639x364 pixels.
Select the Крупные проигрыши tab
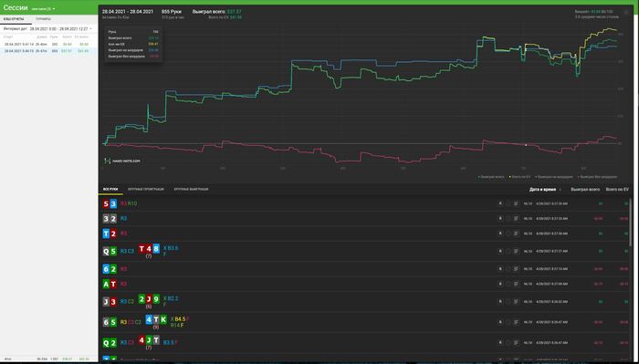(146, 190)
